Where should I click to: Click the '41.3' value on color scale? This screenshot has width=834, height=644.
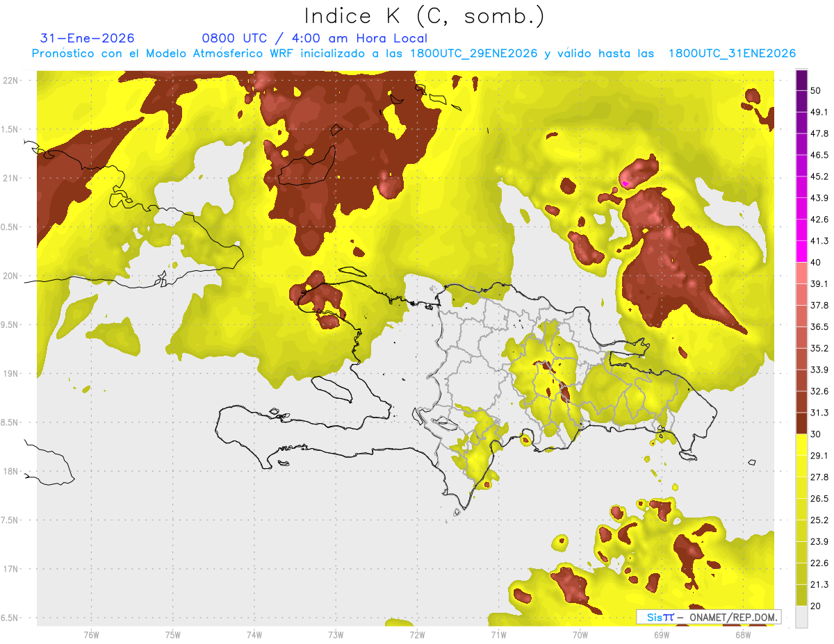[819, 241]
